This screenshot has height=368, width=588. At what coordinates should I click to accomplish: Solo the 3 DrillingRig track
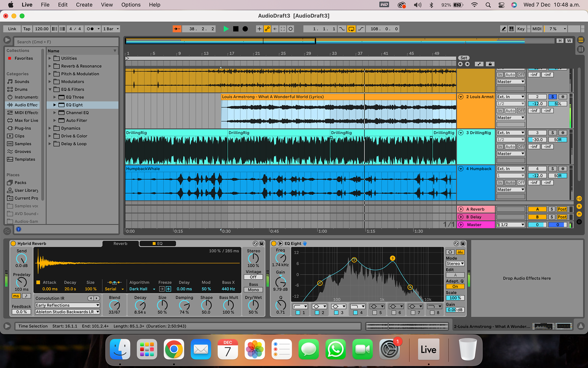552,133
